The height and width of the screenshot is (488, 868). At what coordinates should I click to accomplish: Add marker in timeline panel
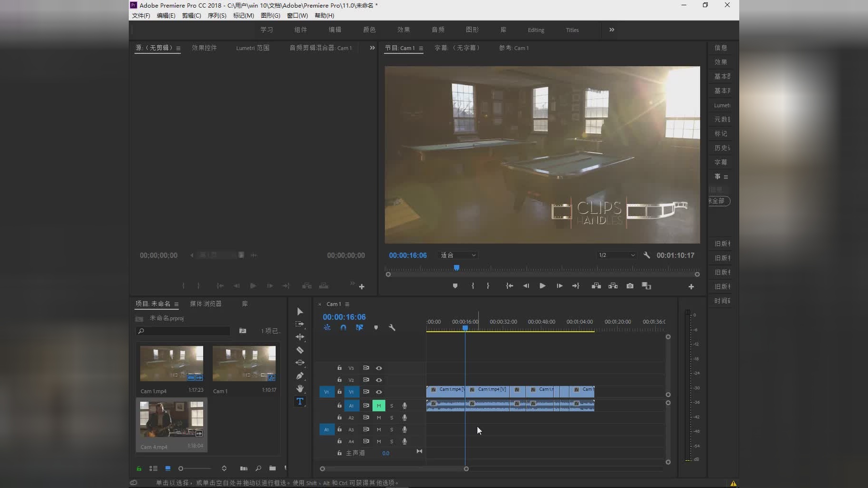376,328
